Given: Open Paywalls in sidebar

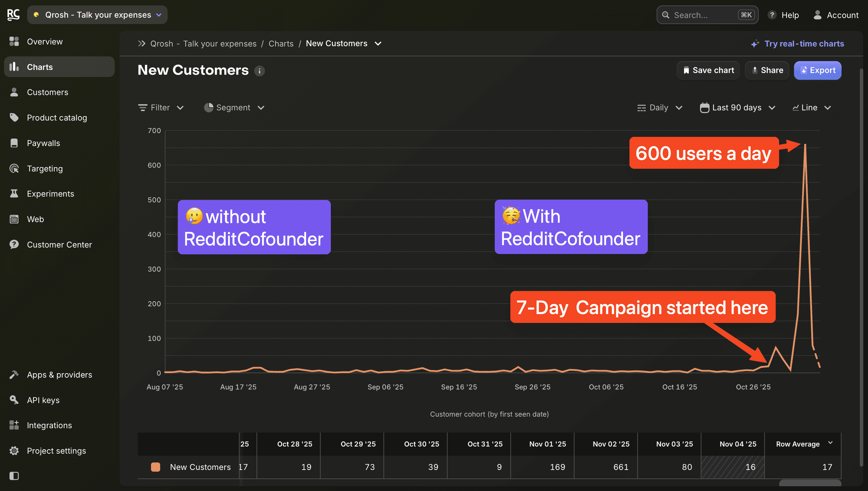Looking at the screenshot, I should [x=43, y=143].
